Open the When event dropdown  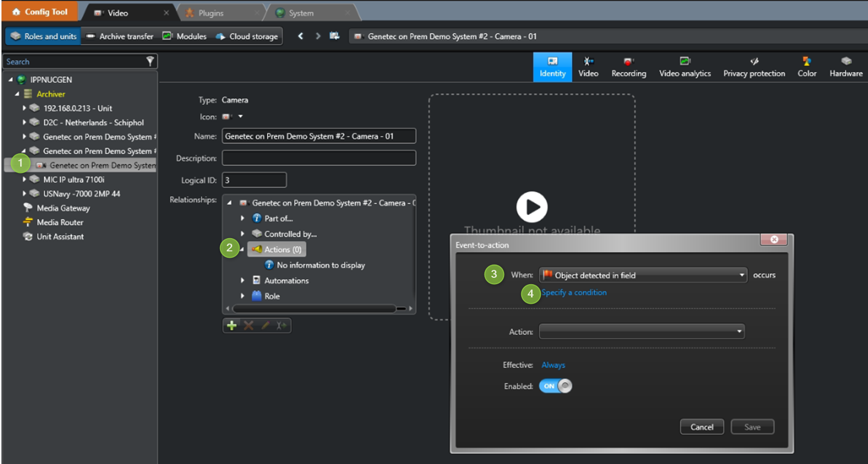click(643, 275)
